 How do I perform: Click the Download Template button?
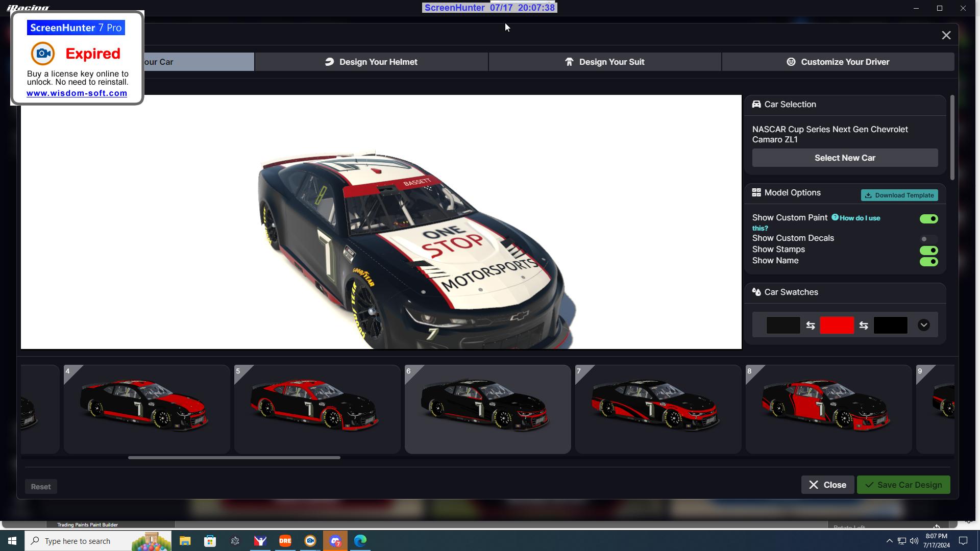coord(899,195)
